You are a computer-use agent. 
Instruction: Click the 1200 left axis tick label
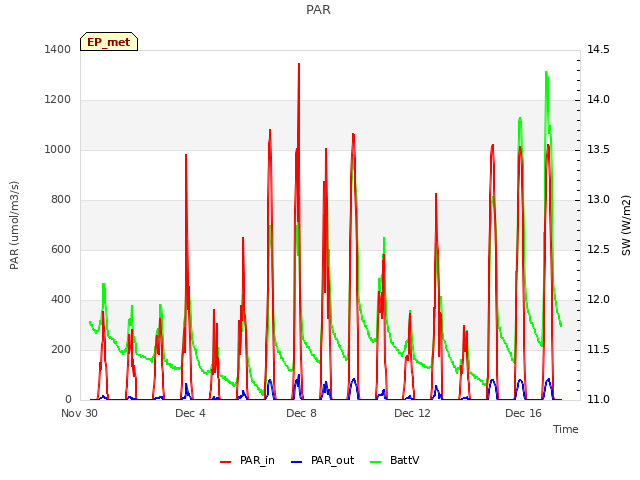(58, 100)
